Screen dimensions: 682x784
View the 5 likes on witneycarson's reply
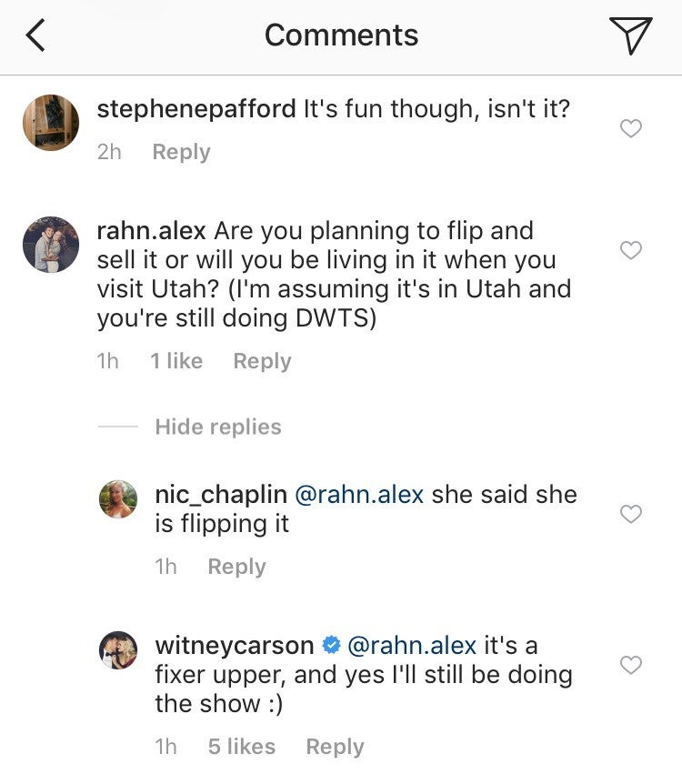point(241,747)
